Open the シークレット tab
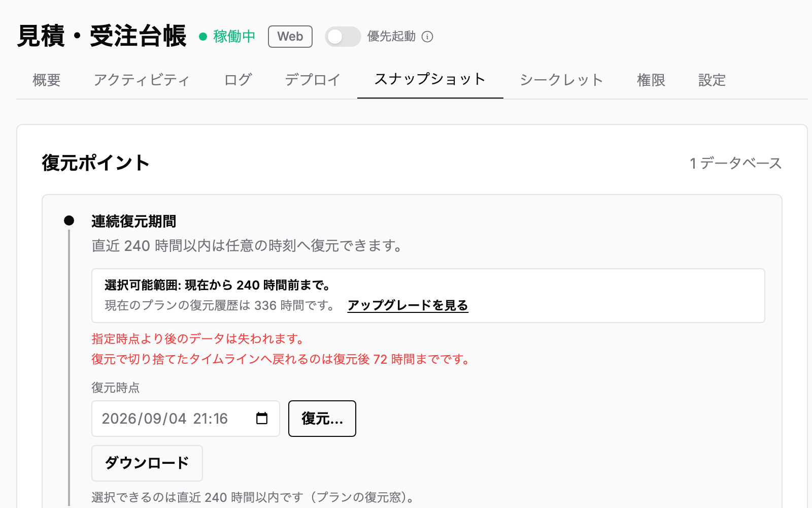The width and height of the screenshot is (812, 508). point(562,80)
